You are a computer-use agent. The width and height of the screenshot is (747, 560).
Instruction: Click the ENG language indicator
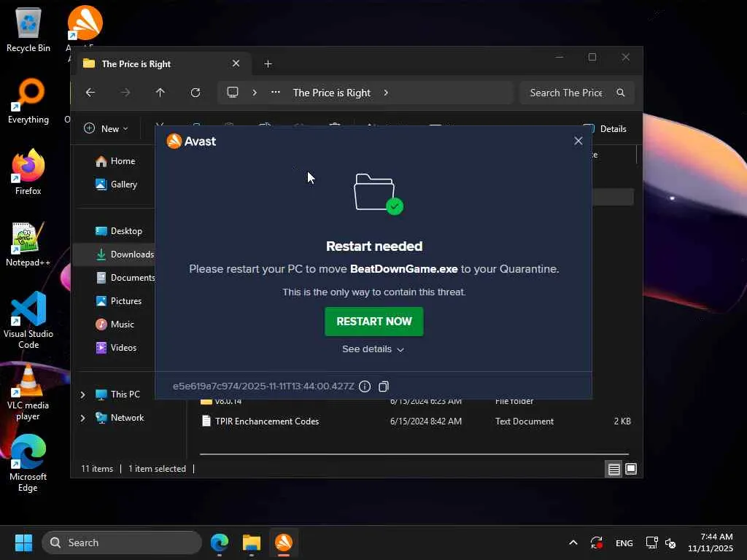(x=624, y=543)
